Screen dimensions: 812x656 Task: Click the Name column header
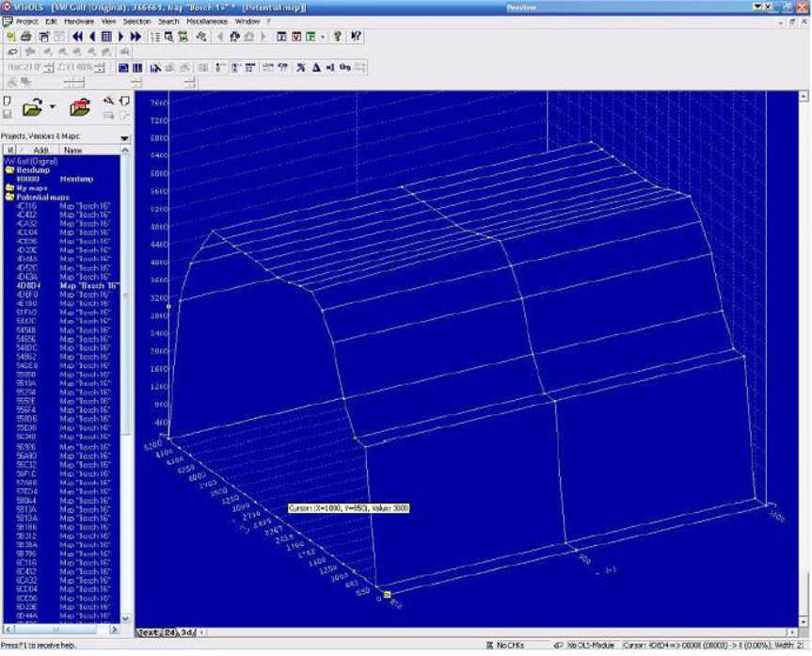pyautogui.click(x=73, y=151)
